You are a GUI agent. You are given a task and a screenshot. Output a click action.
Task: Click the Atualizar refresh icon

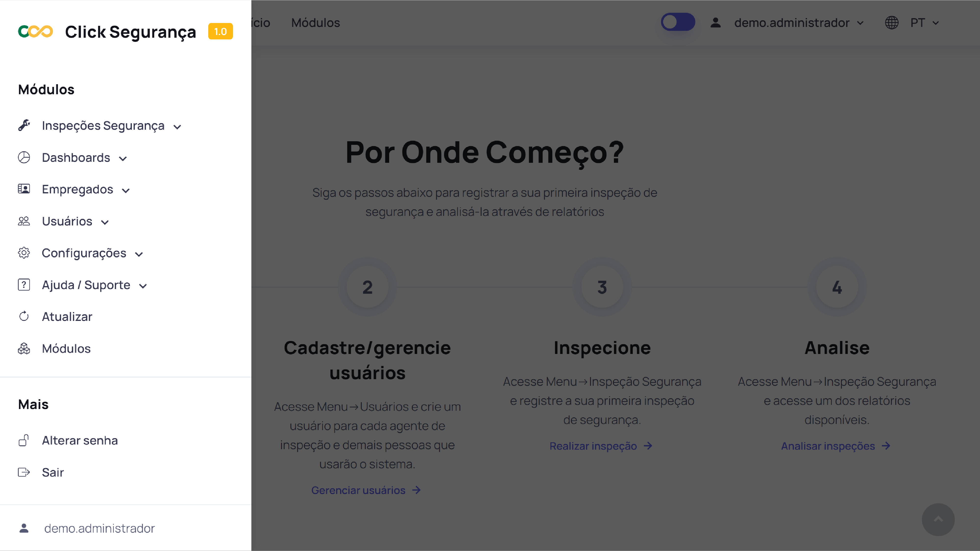point(24,316)
